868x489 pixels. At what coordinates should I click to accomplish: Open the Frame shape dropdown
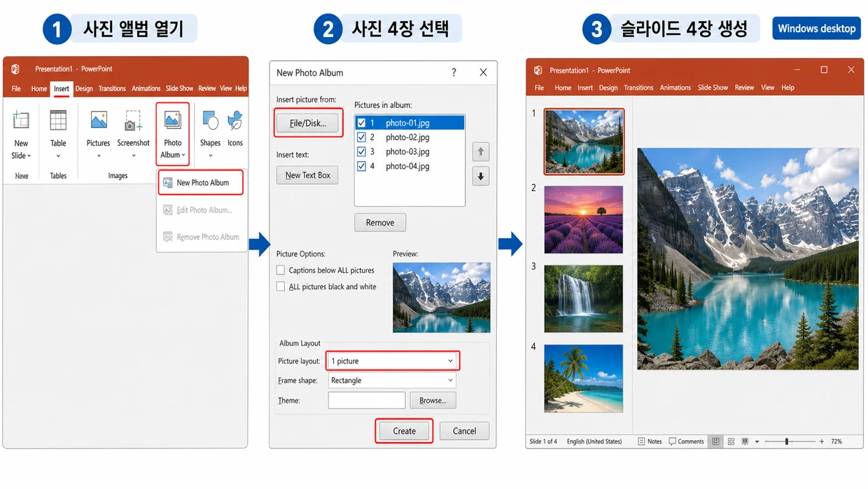[392, 380]
